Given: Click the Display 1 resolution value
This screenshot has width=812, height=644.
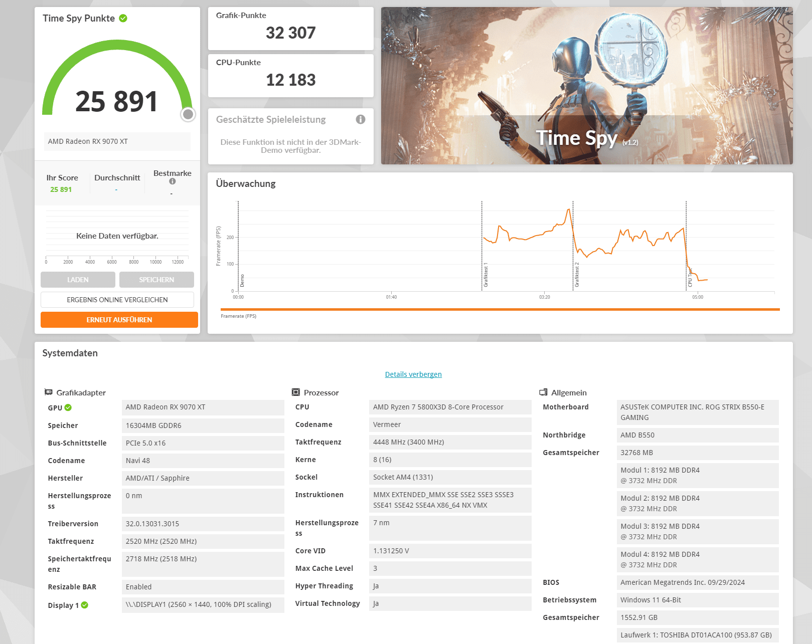Looking at the screenshot, I should pyautogui.click(x=203, y=604).
